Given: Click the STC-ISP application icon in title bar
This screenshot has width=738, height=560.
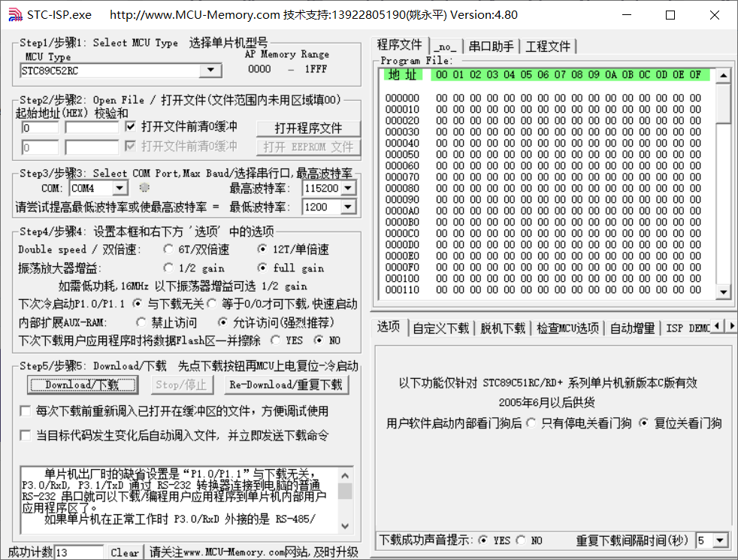Looking at the screenshot, I should (15, 15).
